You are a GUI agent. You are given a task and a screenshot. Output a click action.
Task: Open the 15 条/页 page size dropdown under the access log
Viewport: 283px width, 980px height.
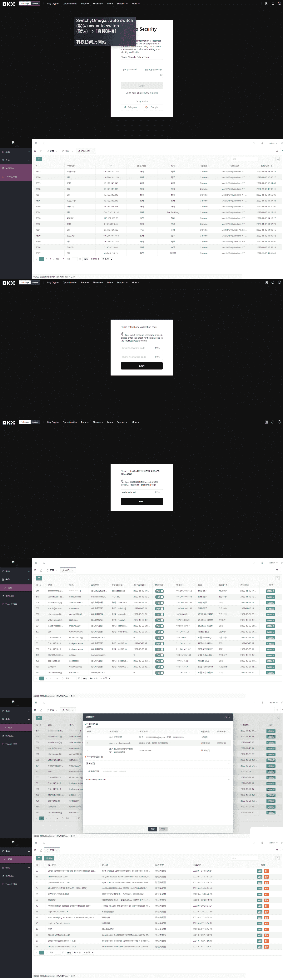pyautogui.click(x=107, y=259)
